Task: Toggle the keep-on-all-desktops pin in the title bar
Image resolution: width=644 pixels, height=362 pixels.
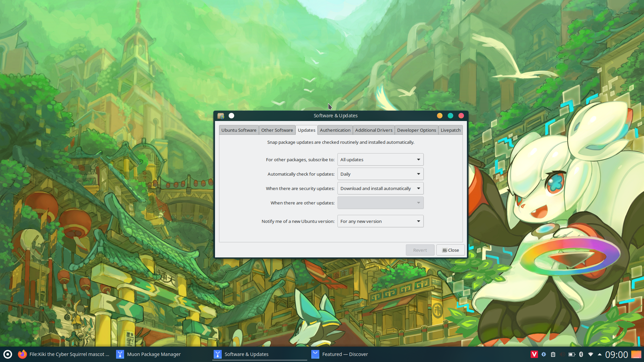Action: pyautogui.click(x=231, y=116)
